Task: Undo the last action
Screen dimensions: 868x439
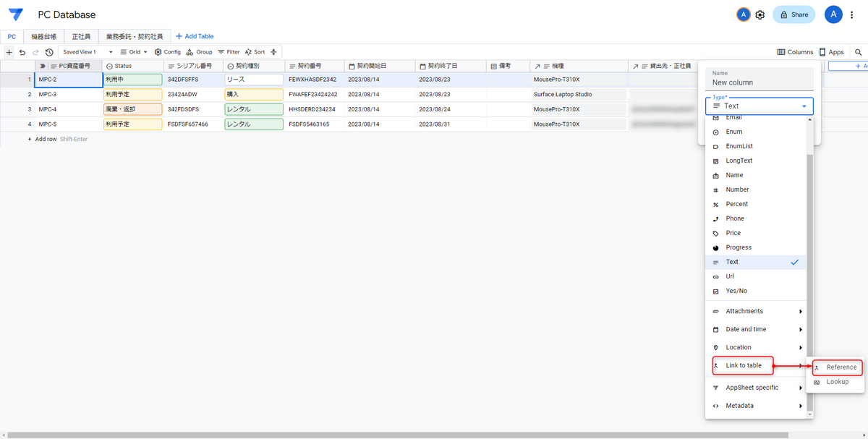Action: point(22,52)
